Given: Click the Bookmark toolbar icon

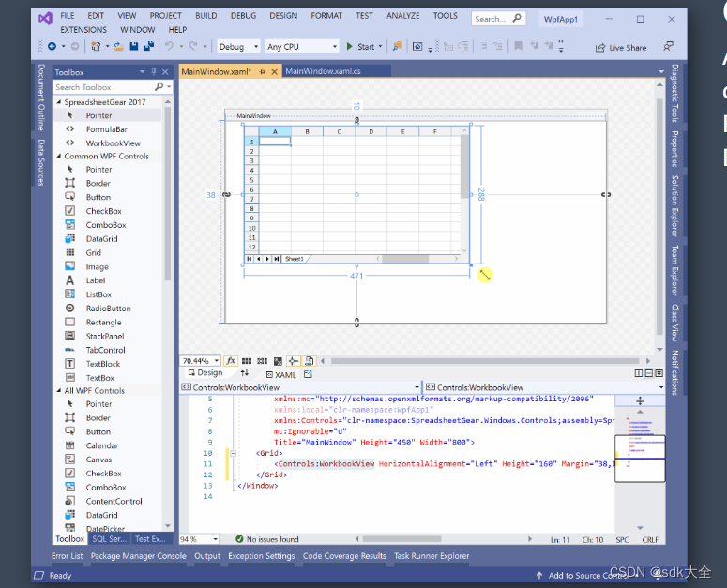Looking at the screenshot, I should [x=519, y=46].
